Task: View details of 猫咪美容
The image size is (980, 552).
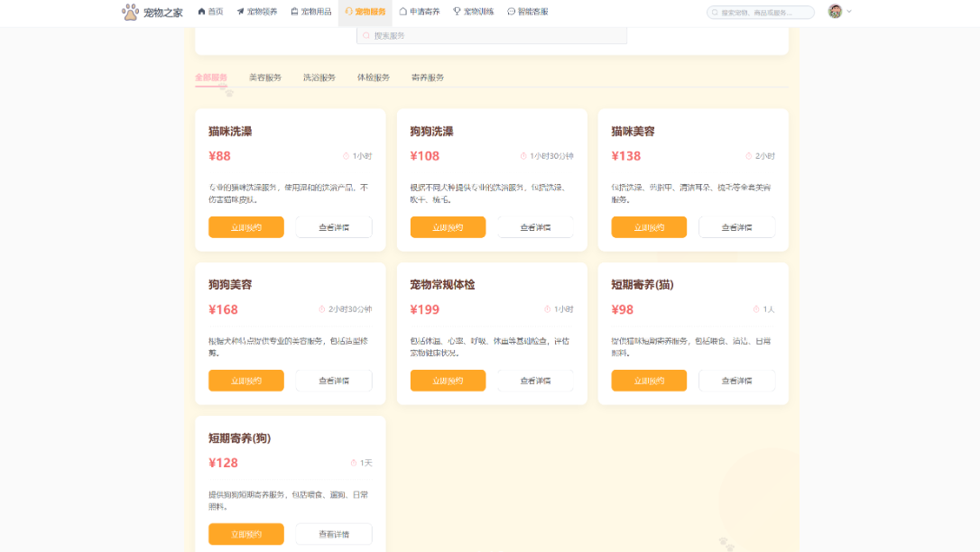Action: (x=737, y=227)
